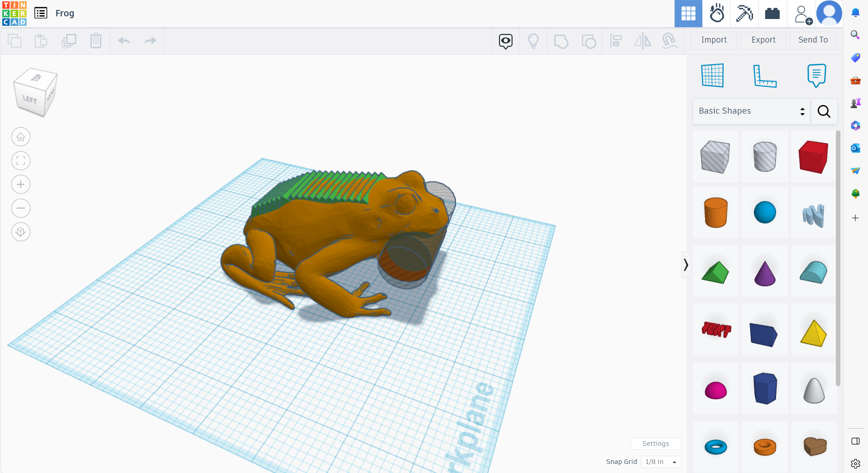Click the Duplicate and repeat icon
The width and height of the screenshot is (868, 473).
pyautogui.click(x=69, y=41)
